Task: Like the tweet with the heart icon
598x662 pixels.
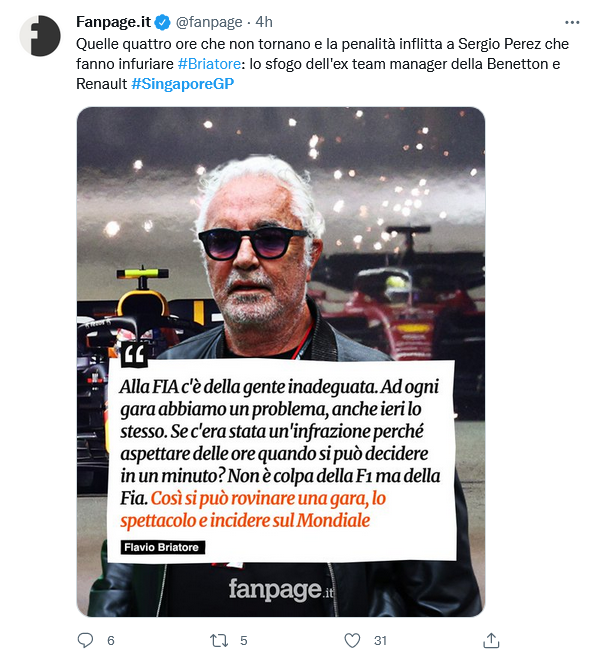Action: pyautogui.click(x=352, y=640)
